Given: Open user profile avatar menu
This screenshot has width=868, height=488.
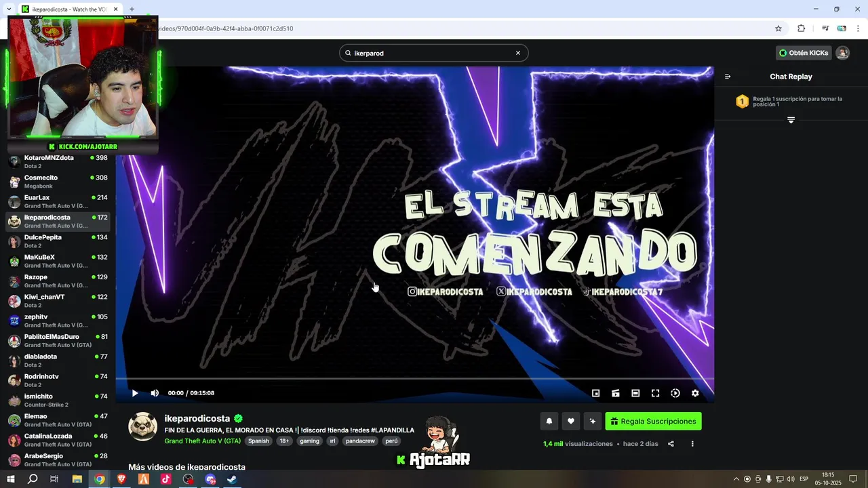Looking at the screenshot, I should pyautogui.click(x=843, y=53).
